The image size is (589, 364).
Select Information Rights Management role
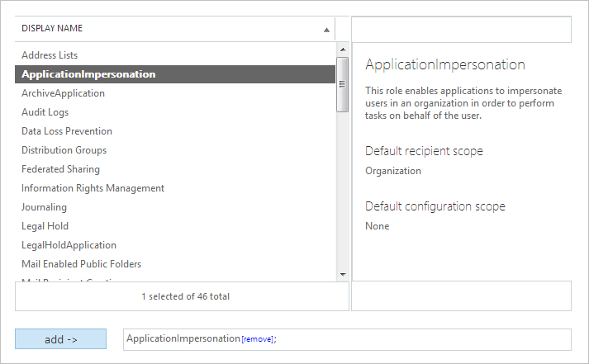pyautogui.click(x=93, y=188)
